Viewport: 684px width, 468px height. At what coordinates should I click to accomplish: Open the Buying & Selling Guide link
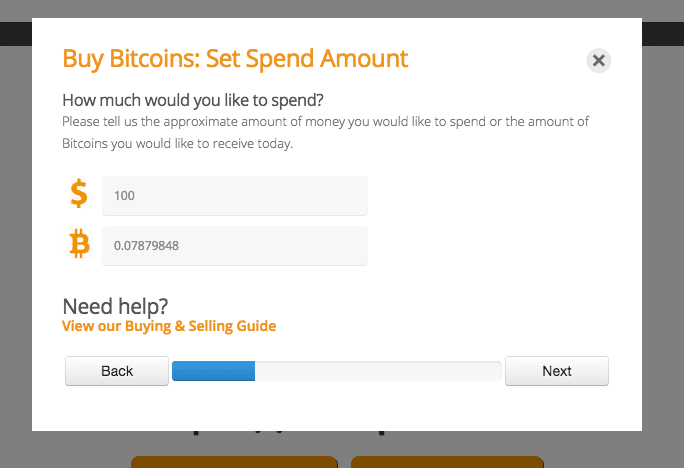169,326
